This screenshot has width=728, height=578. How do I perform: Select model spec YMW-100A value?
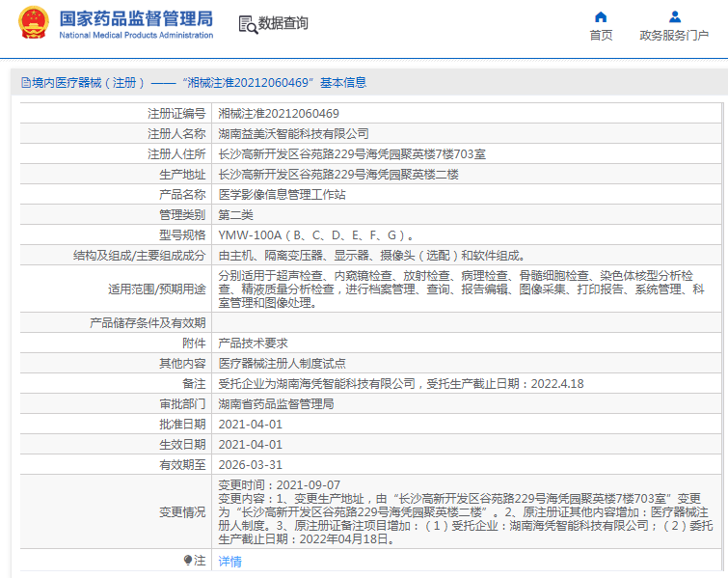[x=315, y=235]
